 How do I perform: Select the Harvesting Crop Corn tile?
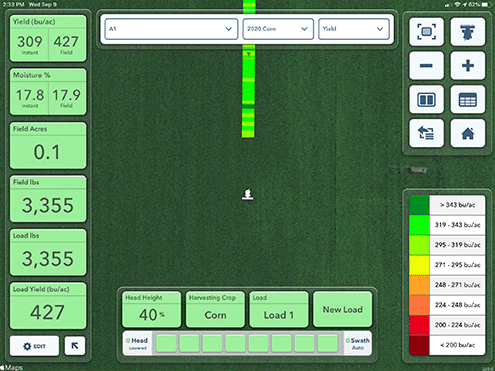(215, 309)
